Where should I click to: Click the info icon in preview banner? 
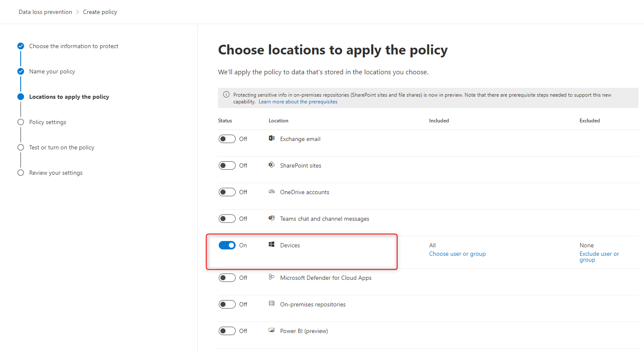(x=226, y=95)
